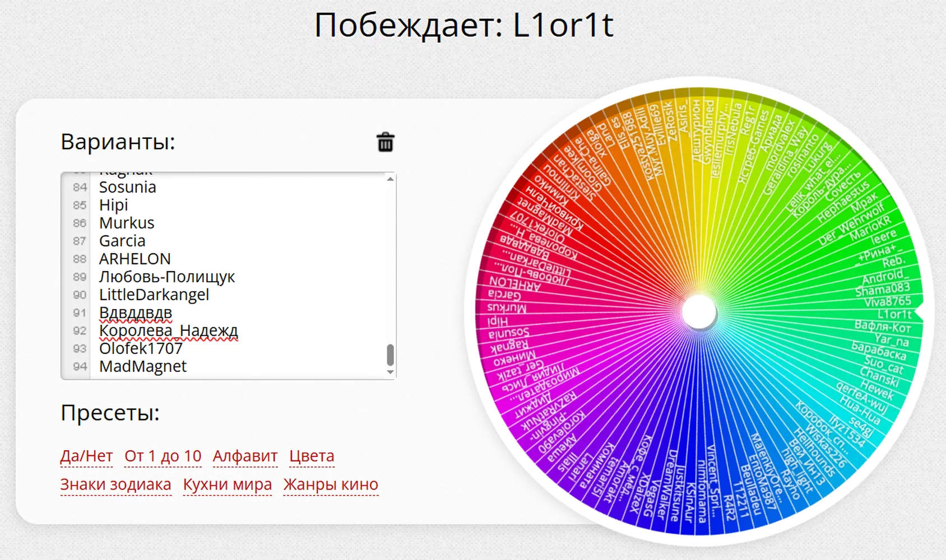This screenshot has height=560, width=946.
Task: Click the Королева_Надежд line
Action: 169,330
